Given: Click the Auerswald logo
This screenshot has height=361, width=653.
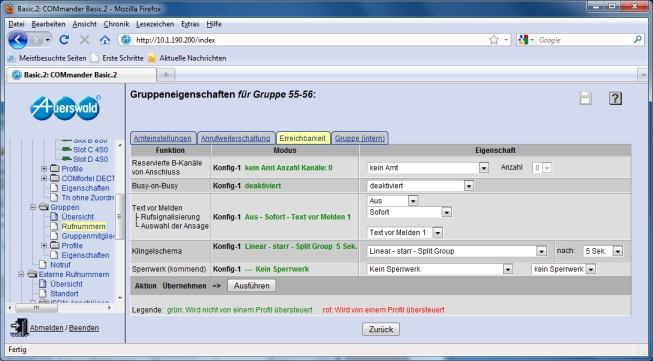Looking at the screenshot, I should tap(65, 108).
